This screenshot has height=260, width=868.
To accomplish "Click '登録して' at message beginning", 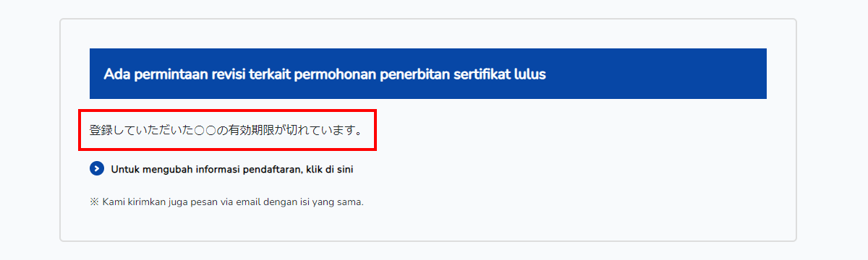I will coord(114,131).
